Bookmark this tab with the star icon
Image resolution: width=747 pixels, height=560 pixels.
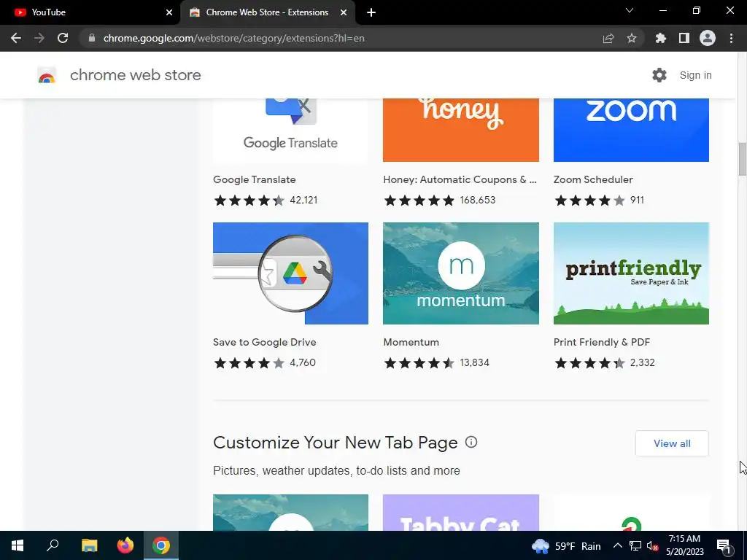632,38
